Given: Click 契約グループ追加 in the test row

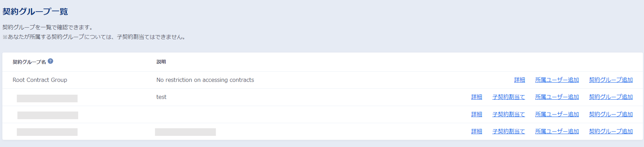Looking at the screenshot, I should [610, 97].
